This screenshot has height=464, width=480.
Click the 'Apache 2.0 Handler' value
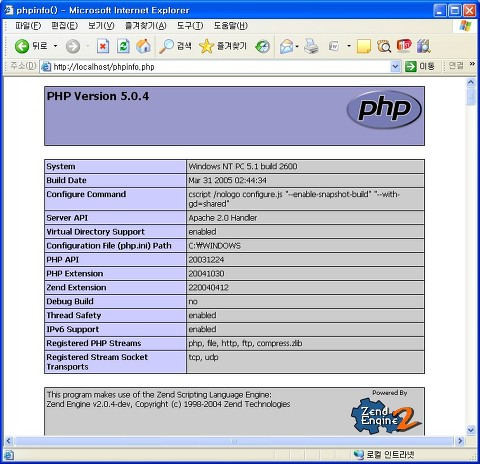click(223, 218)
